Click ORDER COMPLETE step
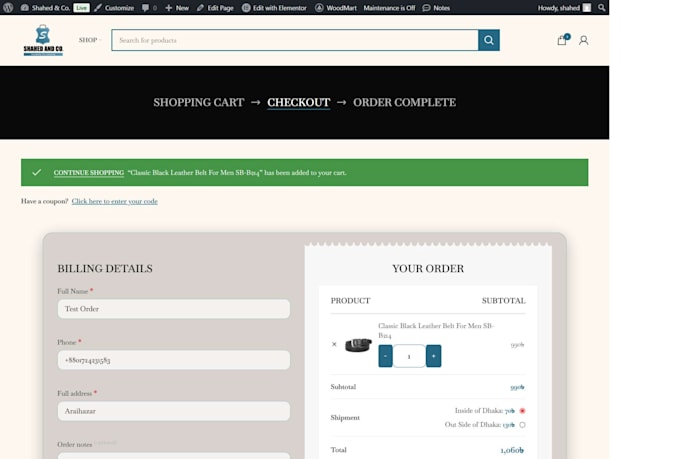 [x=404, y=102]
